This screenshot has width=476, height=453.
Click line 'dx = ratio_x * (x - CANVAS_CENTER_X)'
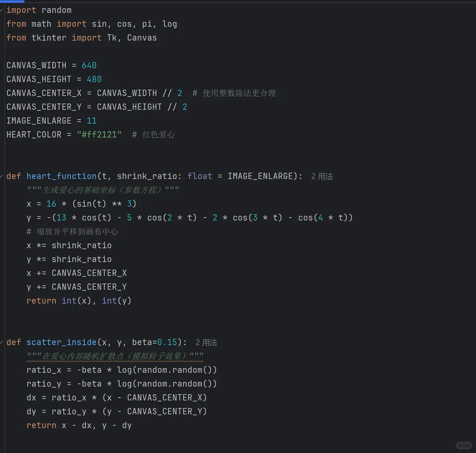(116, 398)
